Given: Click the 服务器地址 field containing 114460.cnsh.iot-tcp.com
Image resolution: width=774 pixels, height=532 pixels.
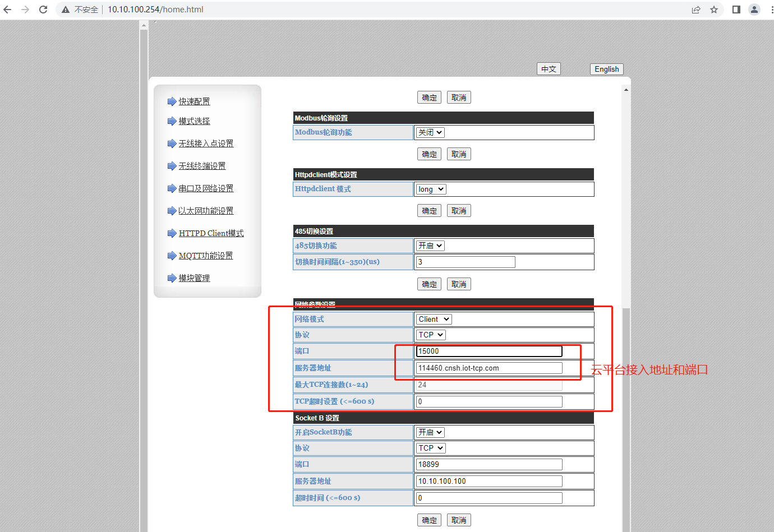Looking at the screenshot, I should click(489, 368).
